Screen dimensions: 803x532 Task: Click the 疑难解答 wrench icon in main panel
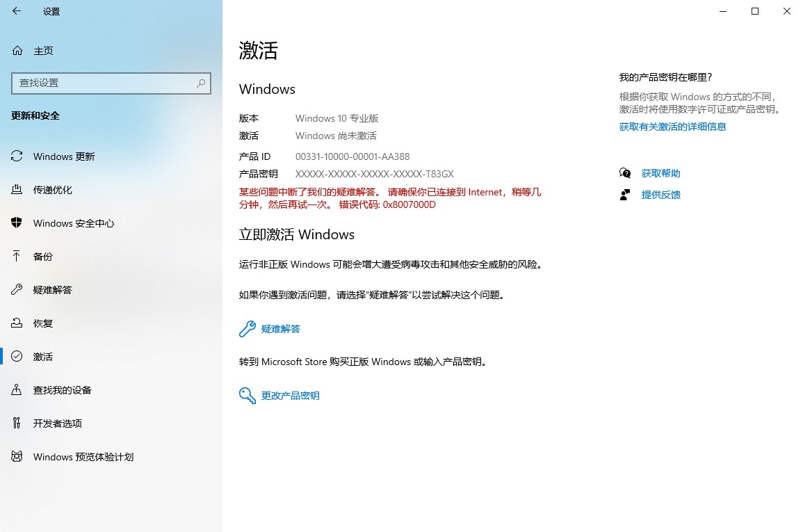click(247, 329)
